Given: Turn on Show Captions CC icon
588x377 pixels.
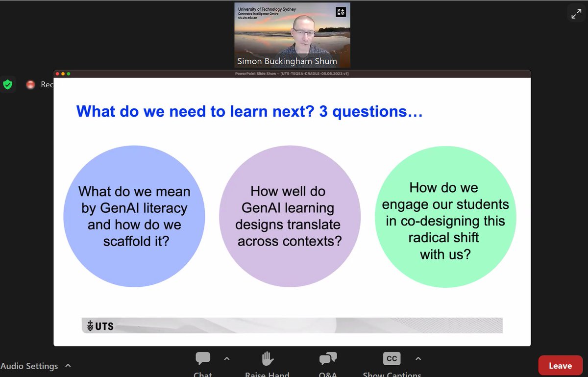Looking at the screenshot, I should coord(392,358).
